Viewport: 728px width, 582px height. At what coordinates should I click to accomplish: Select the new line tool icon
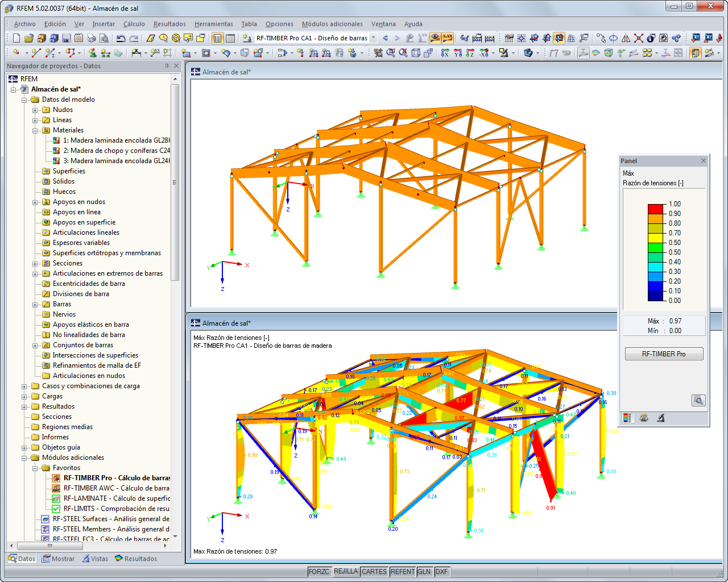click(36, 53)
